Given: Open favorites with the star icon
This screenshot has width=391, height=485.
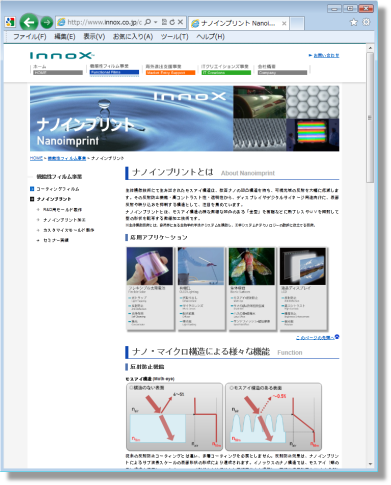Looking at the screenshot, I should (x=353, y=22).
